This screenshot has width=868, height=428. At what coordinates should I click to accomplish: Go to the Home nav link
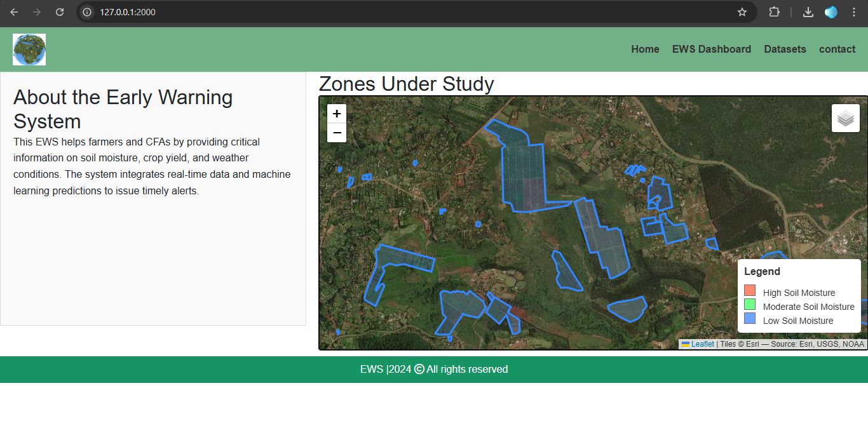[x=645, y=49]
